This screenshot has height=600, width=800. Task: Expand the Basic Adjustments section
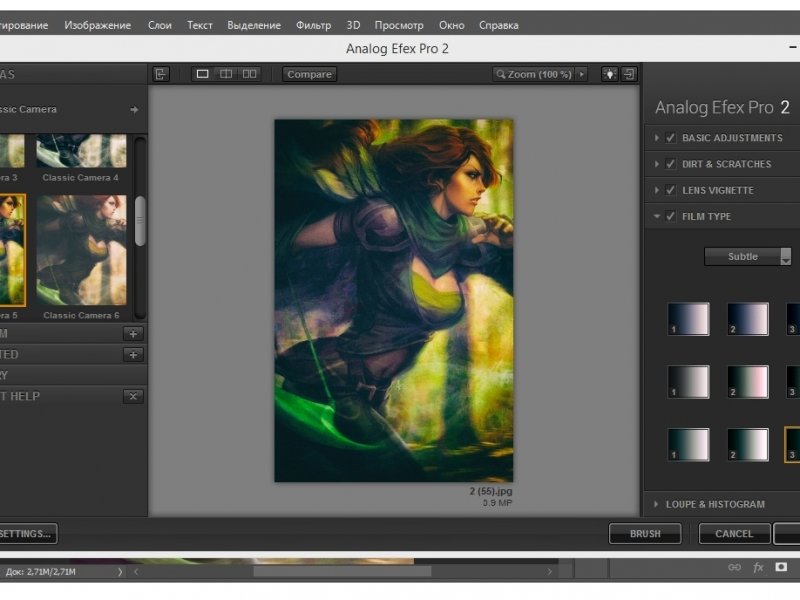click(x=657, y=138)
